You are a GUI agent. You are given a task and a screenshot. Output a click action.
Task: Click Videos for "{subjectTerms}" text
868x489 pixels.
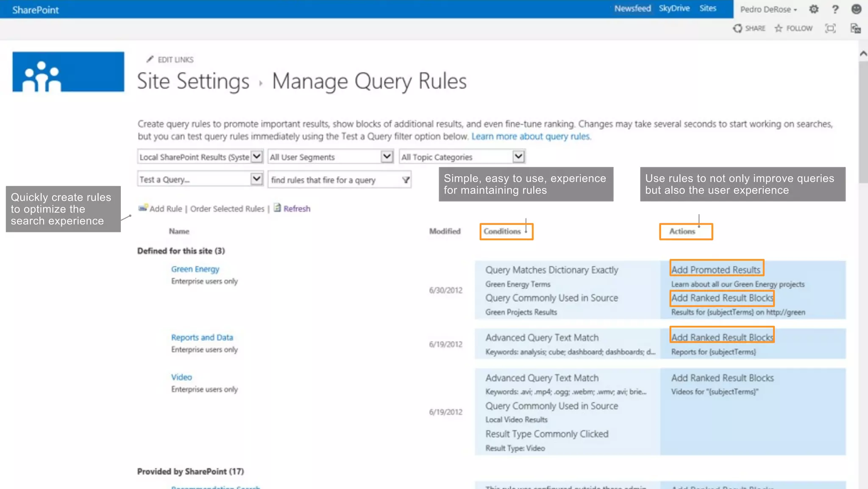(x=715, y=391)
